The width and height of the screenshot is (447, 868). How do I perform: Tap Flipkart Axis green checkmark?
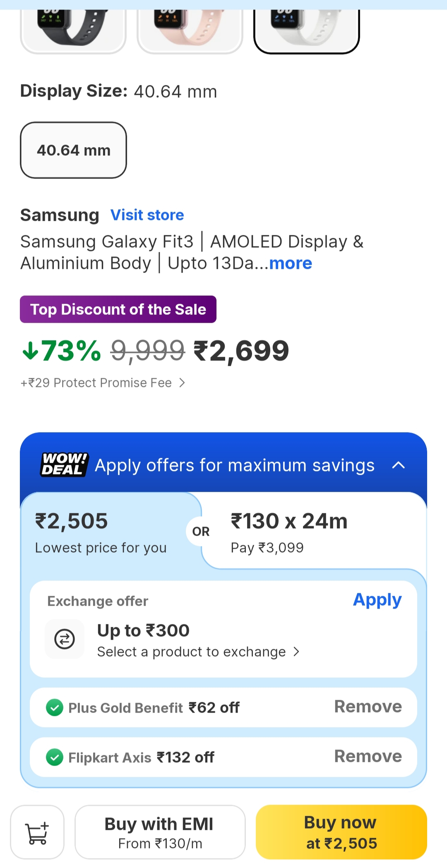pyautogui.click(x=55, y=757)
